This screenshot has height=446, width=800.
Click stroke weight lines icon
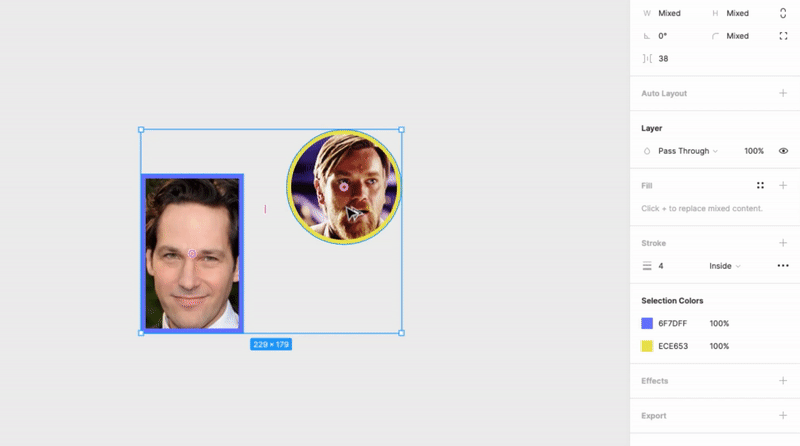[x=646, y=266]
